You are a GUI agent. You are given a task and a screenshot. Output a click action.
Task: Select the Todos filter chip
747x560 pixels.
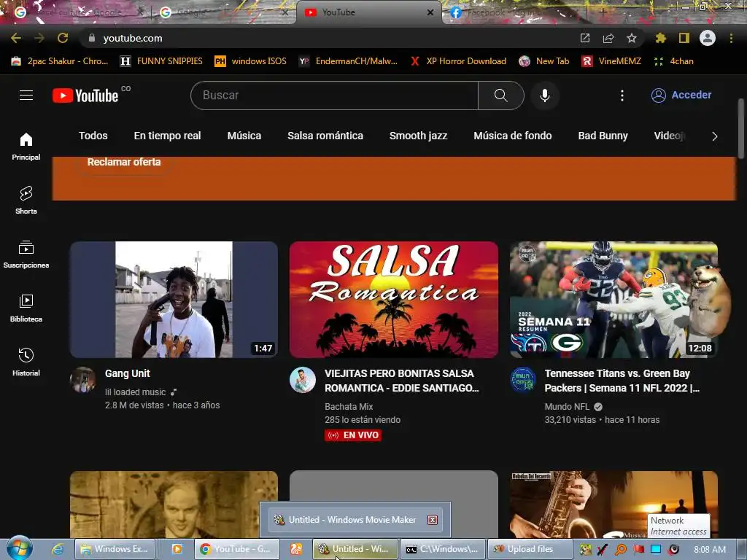pos(93,136)
